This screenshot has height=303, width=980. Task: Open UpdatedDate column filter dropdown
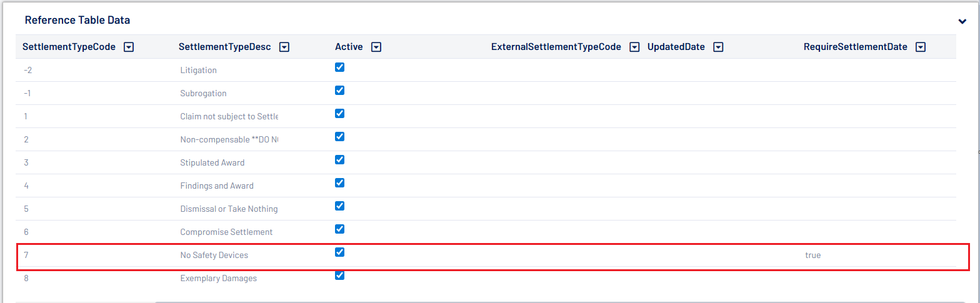718,47
